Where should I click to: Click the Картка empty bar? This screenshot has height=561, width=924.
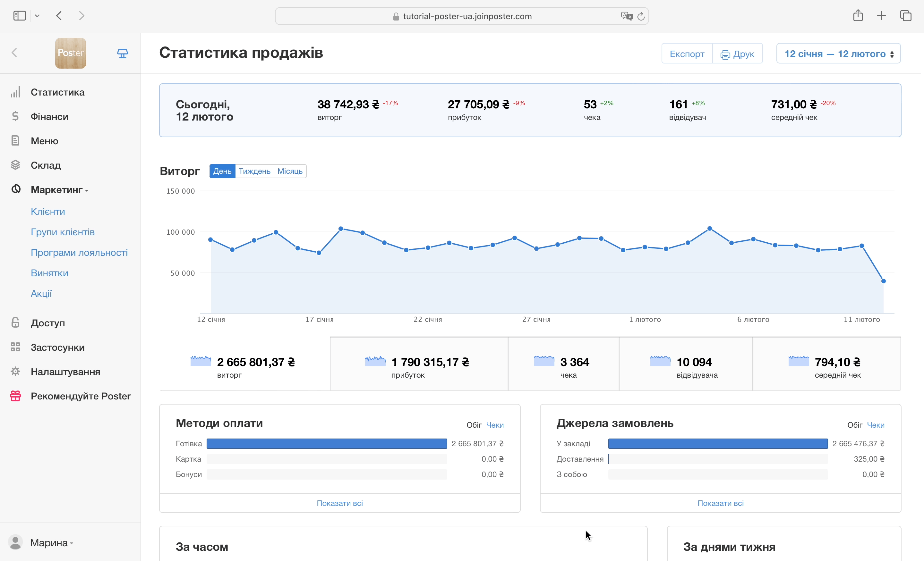click(x=327, y=459)
